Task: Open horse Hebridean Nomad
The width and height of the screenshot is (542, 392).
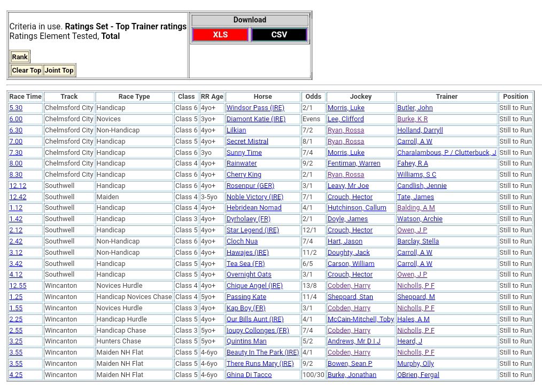Action: tap(253, 208)
